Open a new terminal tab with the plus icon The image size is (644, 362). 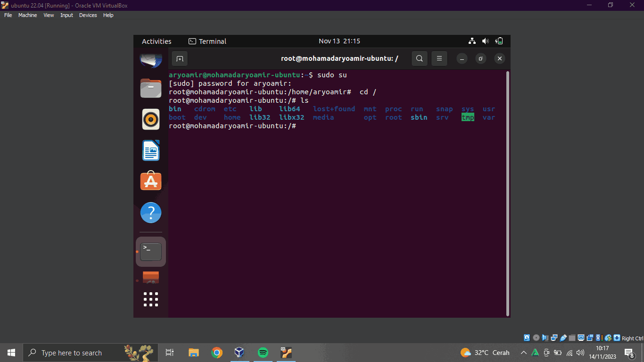coord(180,59)
